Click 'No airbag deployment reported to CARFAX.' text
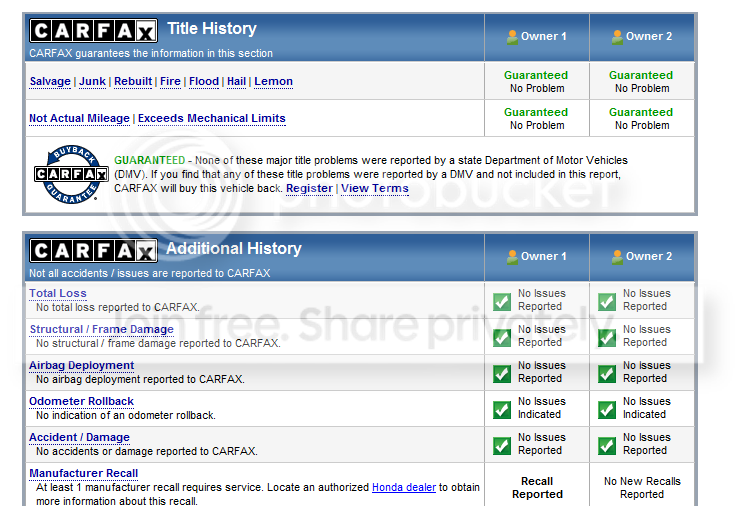Screen dimensions: 739x506 click(x=140, y=379)
